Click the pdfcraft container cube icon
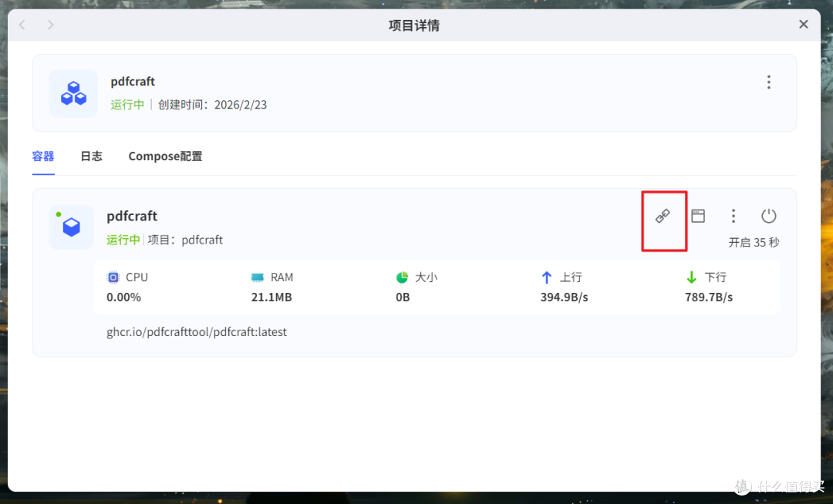The width and height of the screenshot is (833, 504). click(71, 227)
